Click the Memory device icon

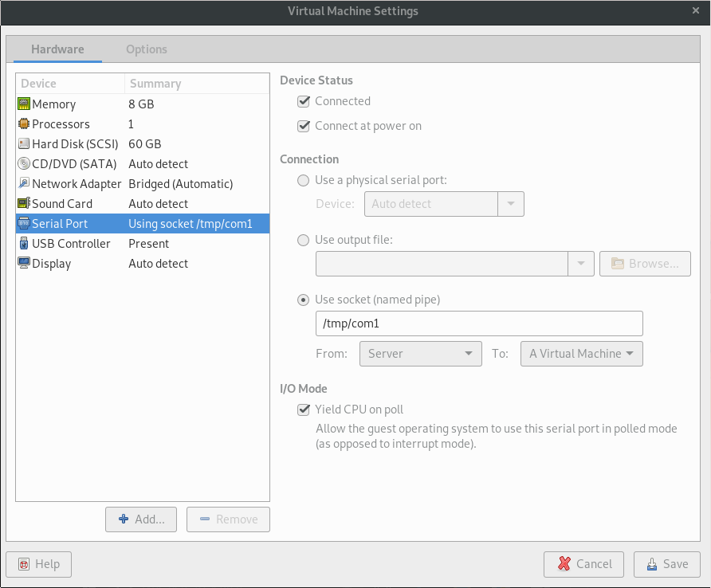pos(24,104)
